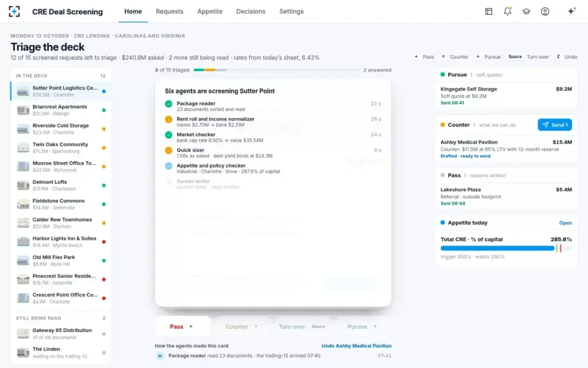Click the CRE Deal Screening logo

click(14, 11)
